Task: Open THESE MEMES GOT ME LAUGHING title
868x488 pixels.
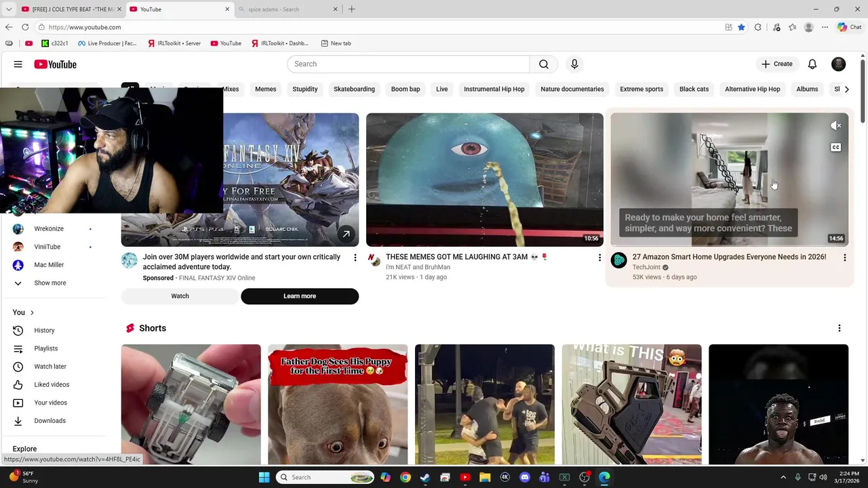Action: pos(467,257)
